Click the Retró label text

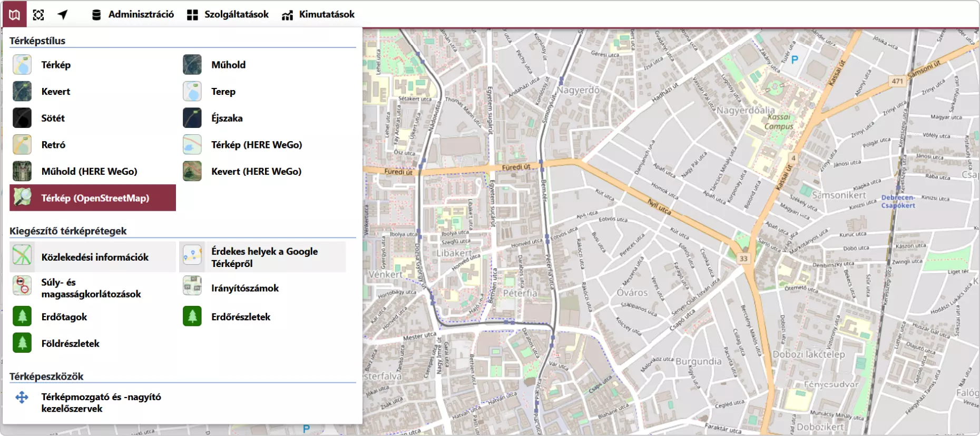53,145
